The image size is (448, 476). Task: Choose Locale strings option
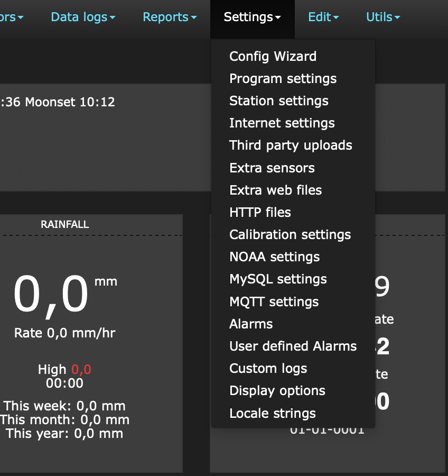(273, 413)
